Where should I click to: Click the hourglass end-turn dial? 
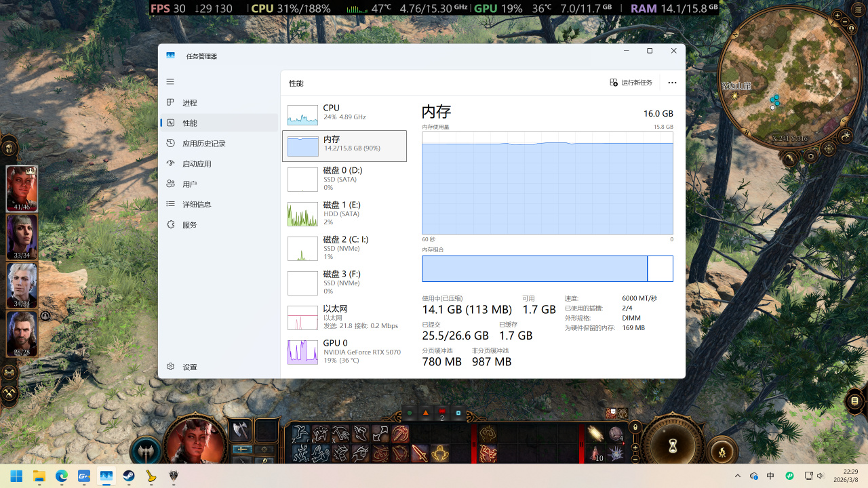pos(673,445)
